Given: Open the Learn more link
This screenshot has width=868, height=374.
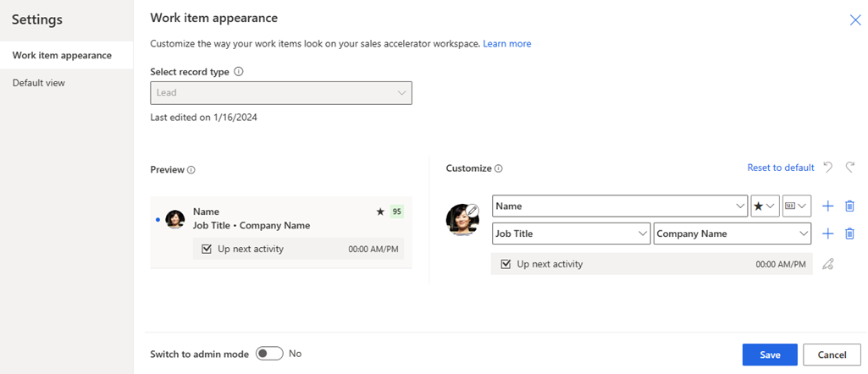Looking at the screenshot, I should 507,43.
